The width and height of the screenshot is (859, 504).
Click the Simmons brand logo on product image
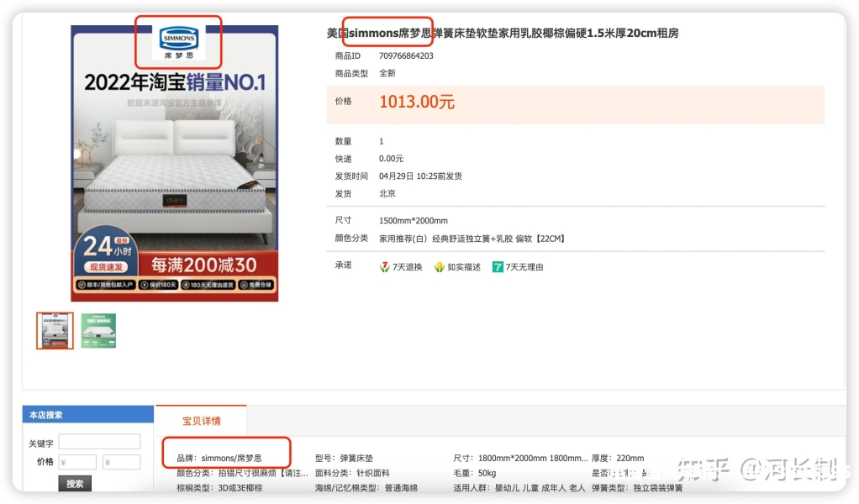coord(178,42)
